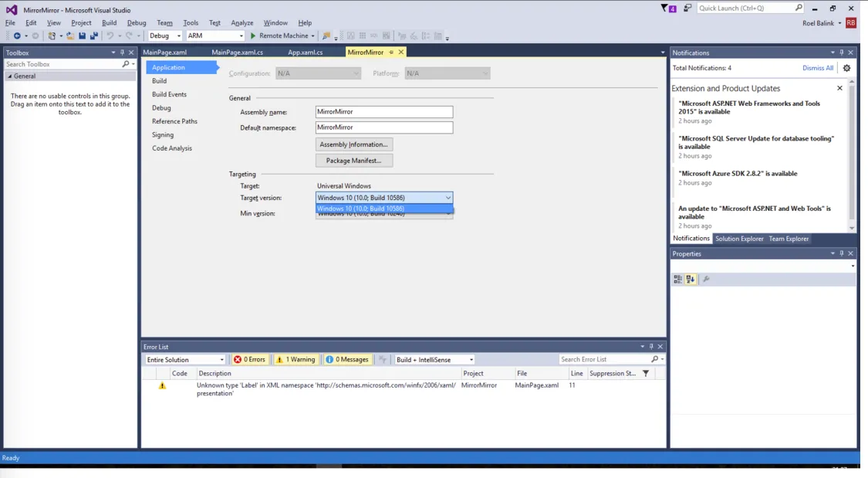Viewport: 868px width, 478px height.
Task: Open notification settings gear icon
Action: point(846,68)
